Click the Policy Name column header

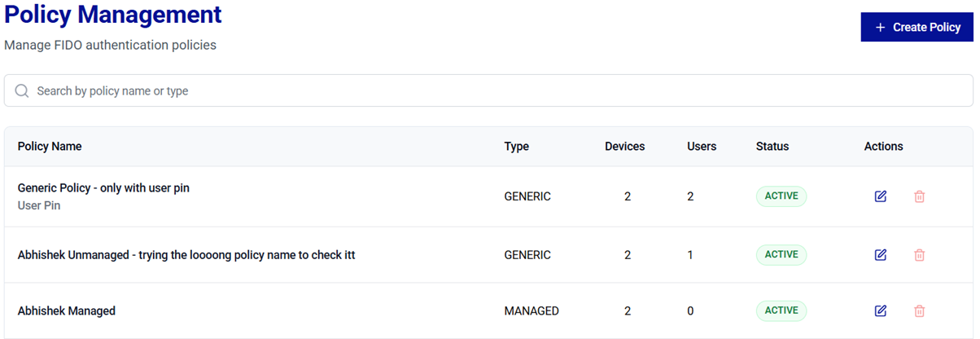point(50,147)
